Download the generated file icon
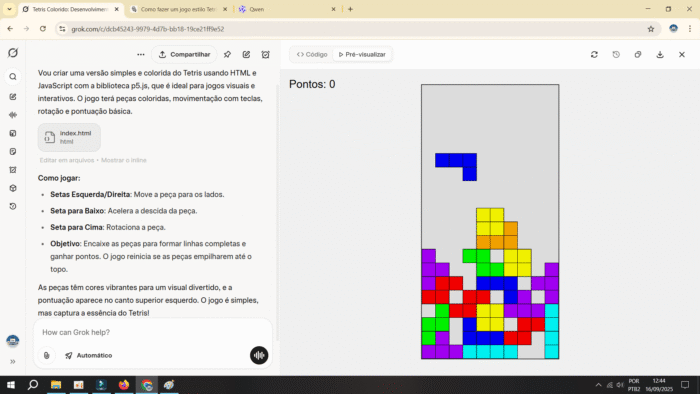This screenshot has height=394, width=700. click(x=660, y=54)
